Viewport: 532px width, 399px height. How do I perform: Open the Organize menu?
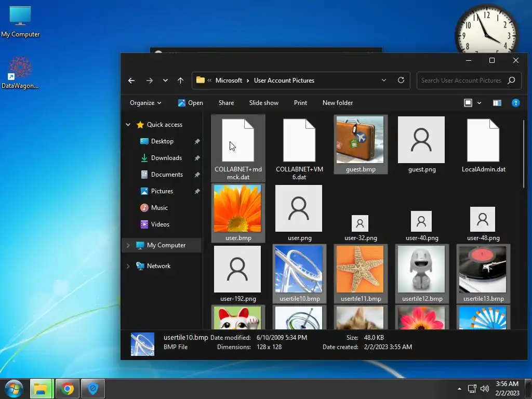[145, 103]
